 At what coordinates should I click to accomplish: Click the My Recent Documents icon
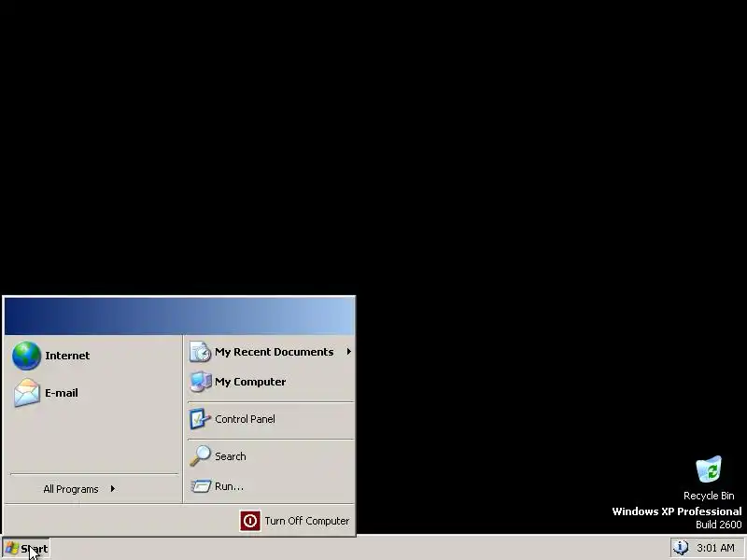(200, 352)
